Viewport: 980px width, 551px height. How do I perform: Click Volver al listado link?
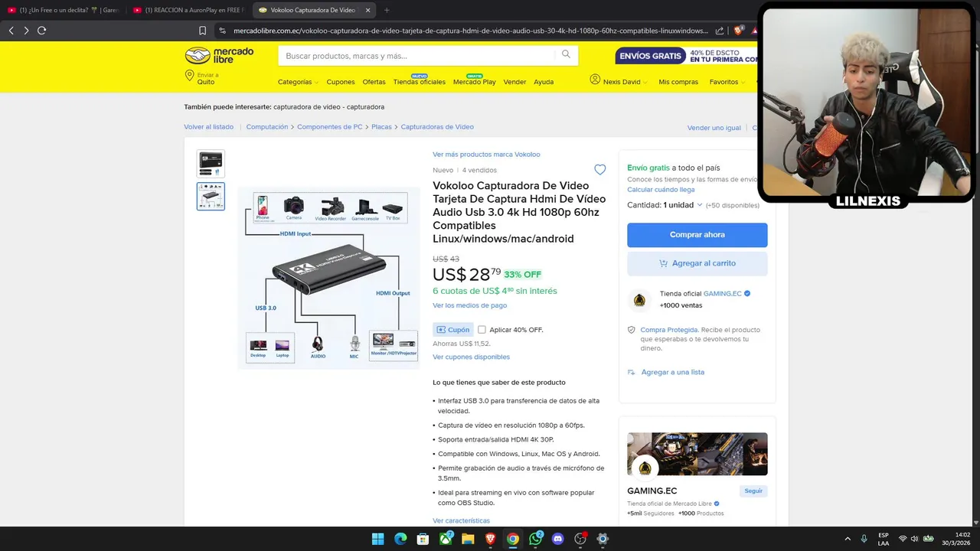pyautogui.click(x=208, y=127)
